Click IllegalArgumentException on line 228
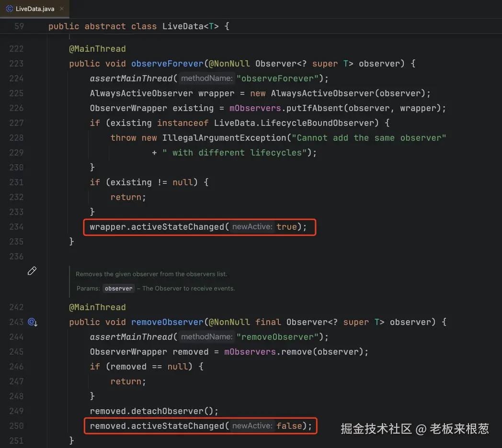 coord(224,138)
